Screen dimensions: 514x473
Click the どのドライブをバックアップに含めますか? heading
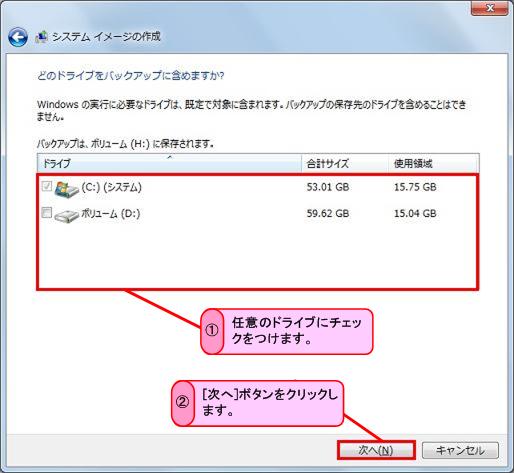pos(131,76)
